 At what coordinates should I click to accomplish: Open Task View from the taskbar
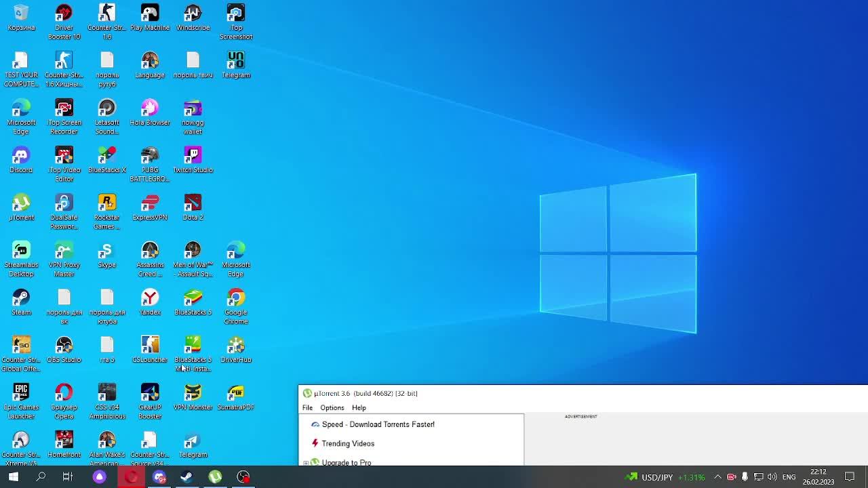pos(68,477)
